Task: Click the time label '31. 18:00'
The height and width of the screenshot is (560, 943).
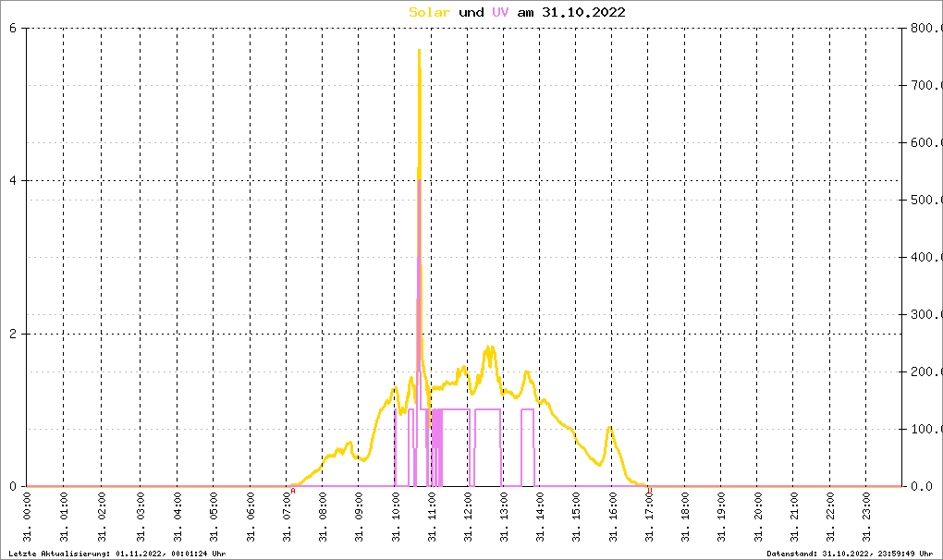Action: (685, 517)
